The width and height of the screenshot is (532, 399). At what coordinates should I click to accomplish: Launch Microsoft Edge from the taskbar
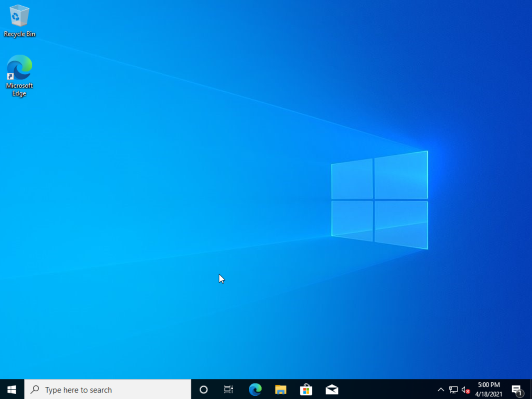[x=255, y=389]
